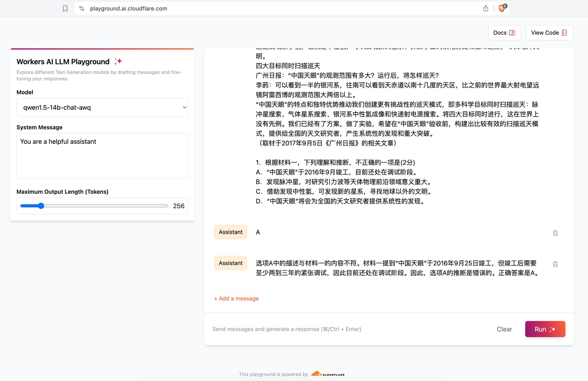Run the prompt with the Run button

point(545,329)
